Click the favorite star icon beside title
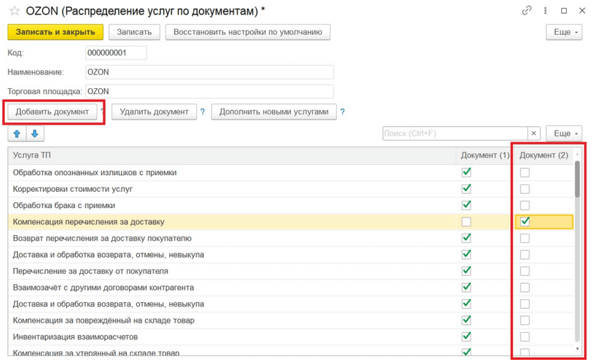 tap(14, 11)
